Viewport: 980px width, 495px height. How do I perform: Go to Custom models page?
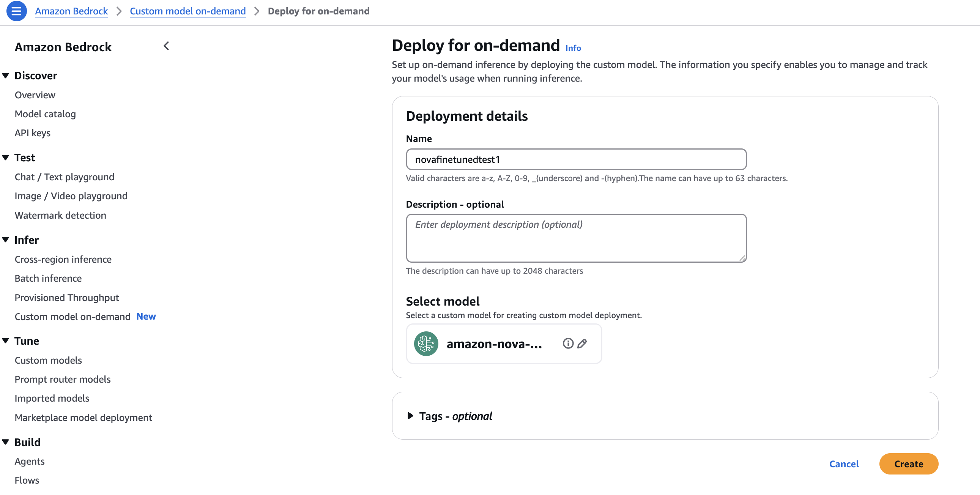click(48, 360)
